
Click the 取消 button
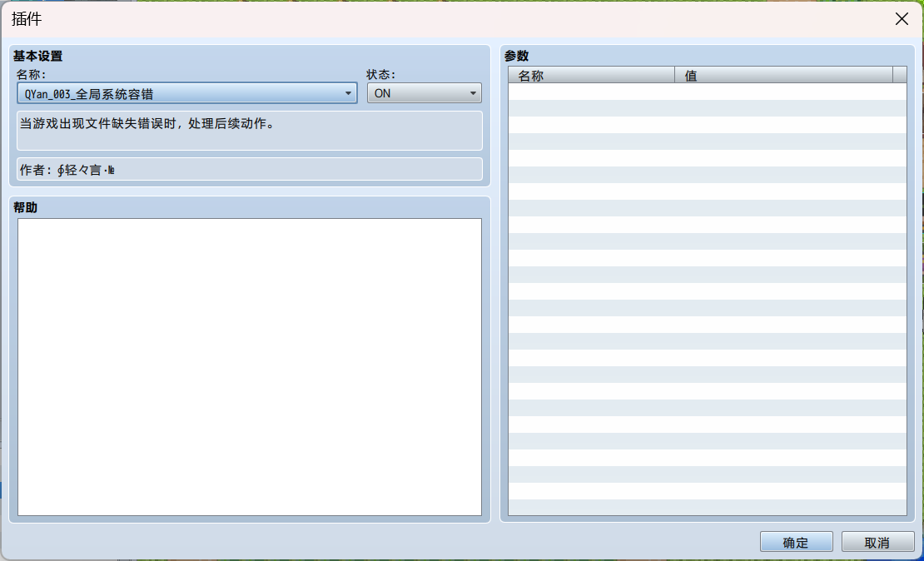877,542
